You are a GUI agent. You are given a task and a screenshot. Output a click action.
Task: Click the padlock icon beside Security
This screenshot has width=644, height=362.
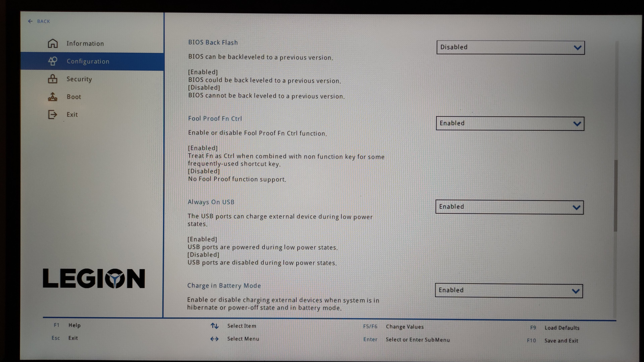(52, 79)
